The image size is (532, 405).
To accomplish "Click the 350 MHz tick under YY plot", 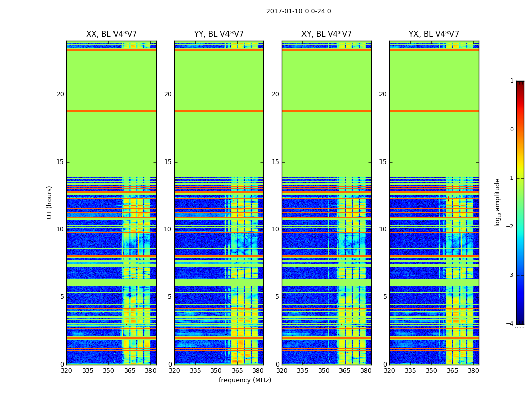I will (x=216, y=371).
